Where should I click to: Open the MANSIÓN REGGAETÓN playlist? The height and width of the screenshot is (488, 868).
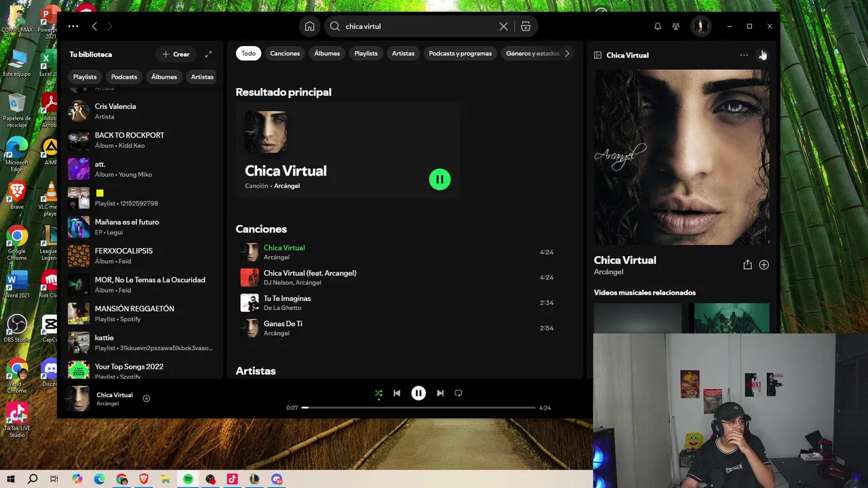click(x=142, y=314)
